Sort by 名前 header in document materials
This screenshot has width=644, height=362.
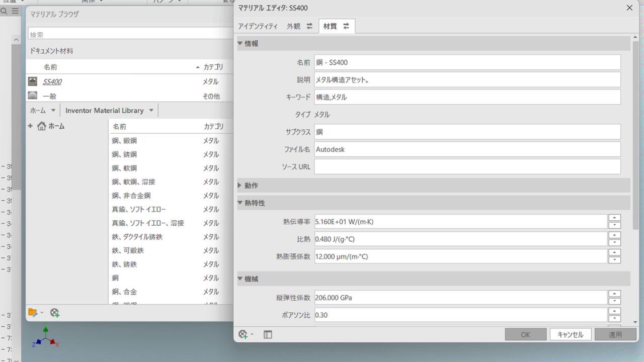point(50,67)
